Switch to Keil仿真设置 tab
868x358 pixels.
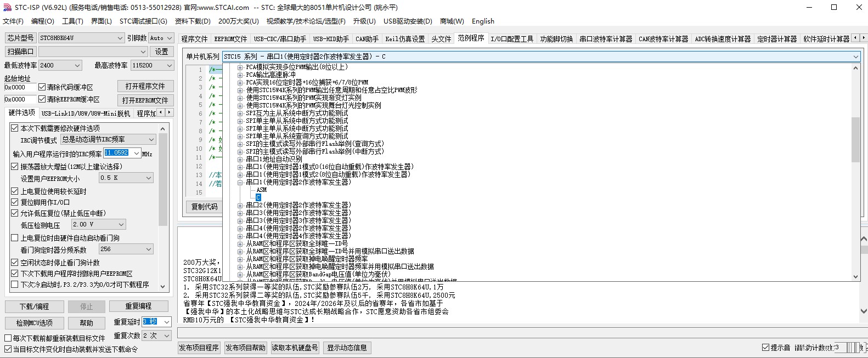coord(405,39)
